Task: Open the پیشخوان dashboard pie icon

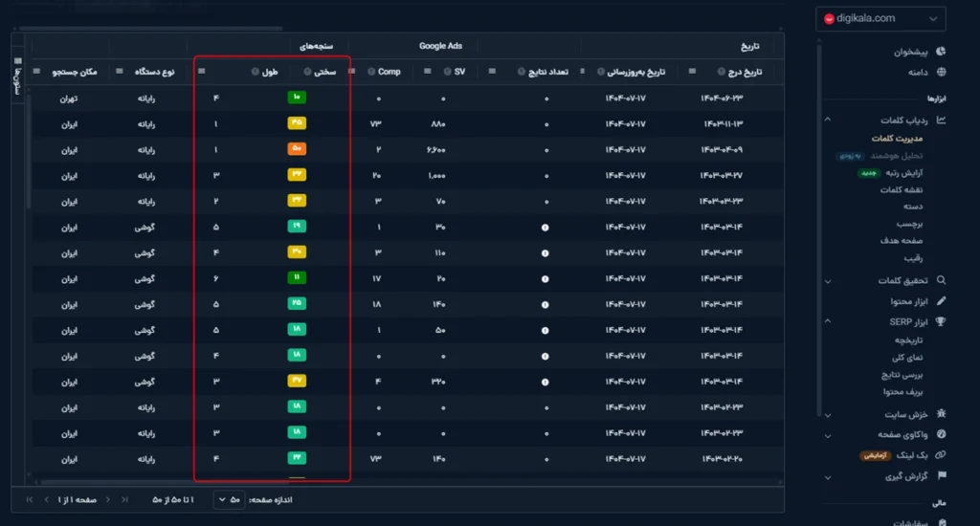Action: coord(941,52)
